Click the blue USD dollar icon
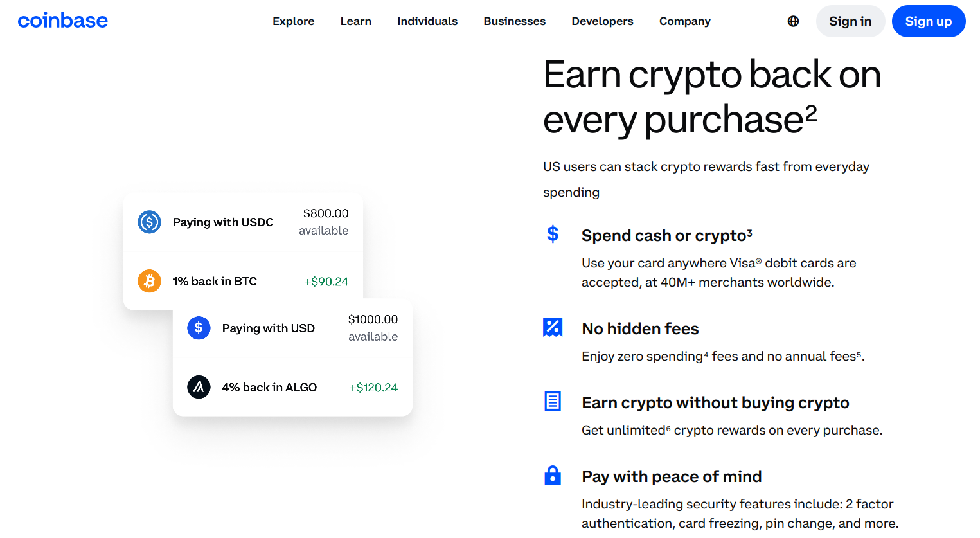 click(x=199, y=328)
